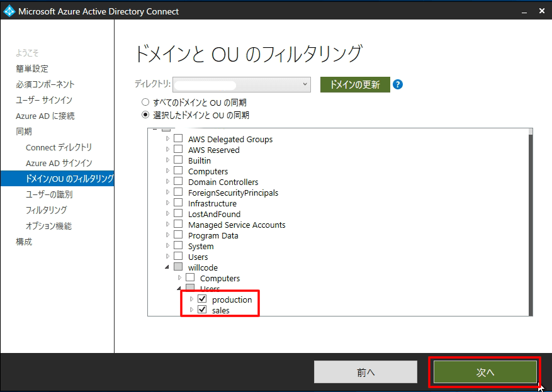Viewport: 552px width, 392px height.
Task: Select the AWS Reserved tree item label
Action: [x=214, y=150]
